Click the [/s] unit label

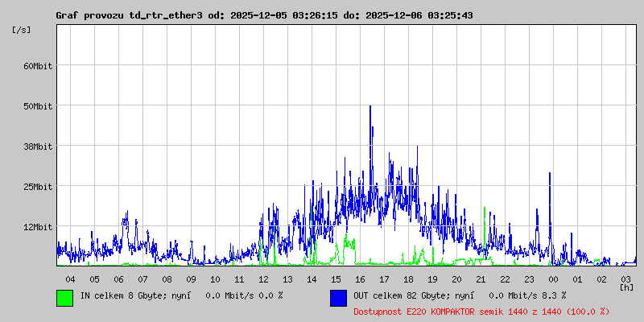click(22, 30)
